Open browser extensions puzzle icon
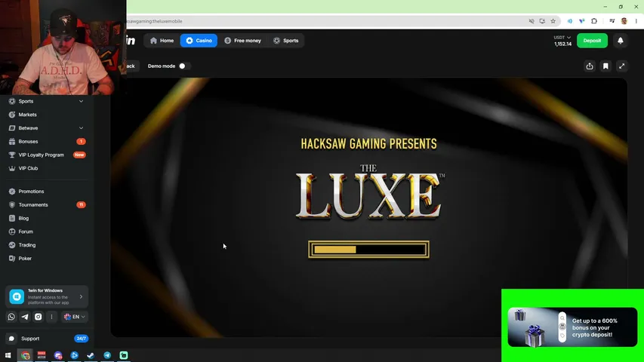644x362 pixels. (x=594, y=21)
